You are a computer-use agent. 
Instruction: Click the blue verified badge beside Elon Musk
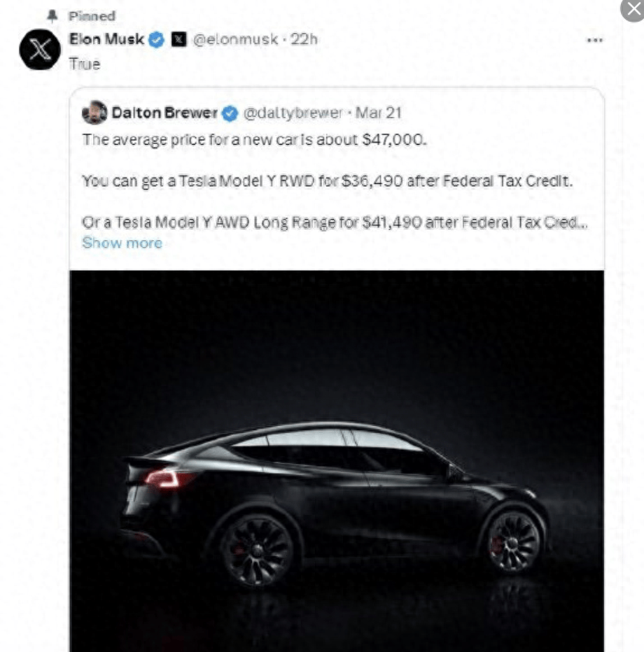pos(156,40)
